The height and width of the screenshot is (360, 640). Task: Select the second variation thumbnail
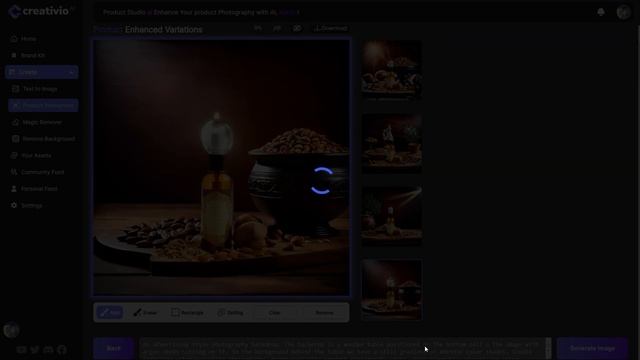(x=391, y=143)
